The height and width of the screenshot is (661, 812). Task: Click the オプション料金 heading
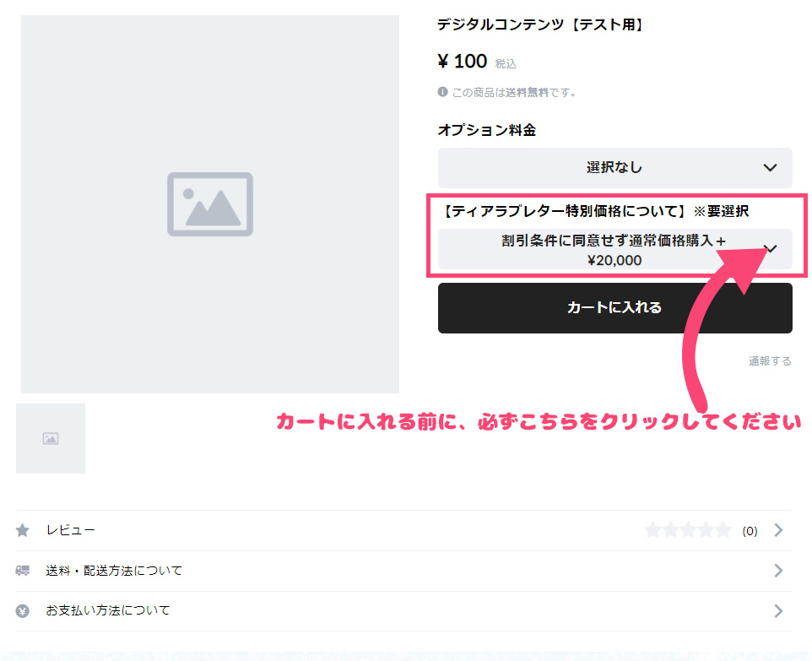(487, 130)
